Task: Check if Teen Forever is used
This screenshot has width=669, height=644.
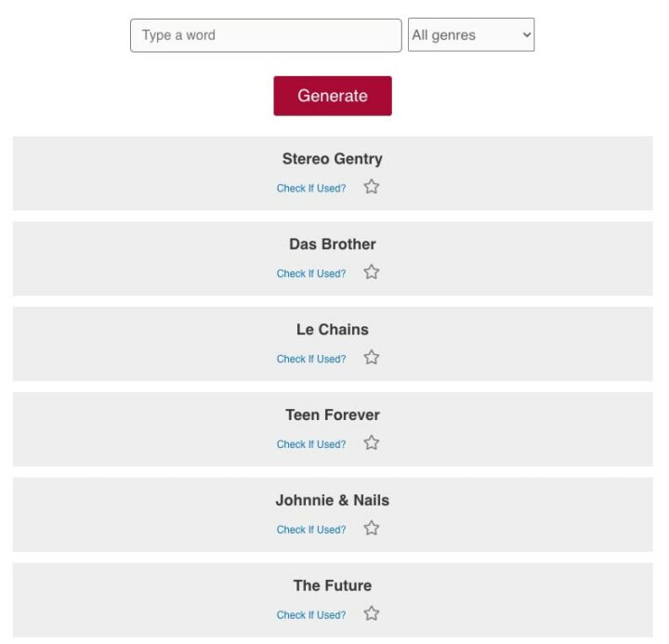Action: 311,445
